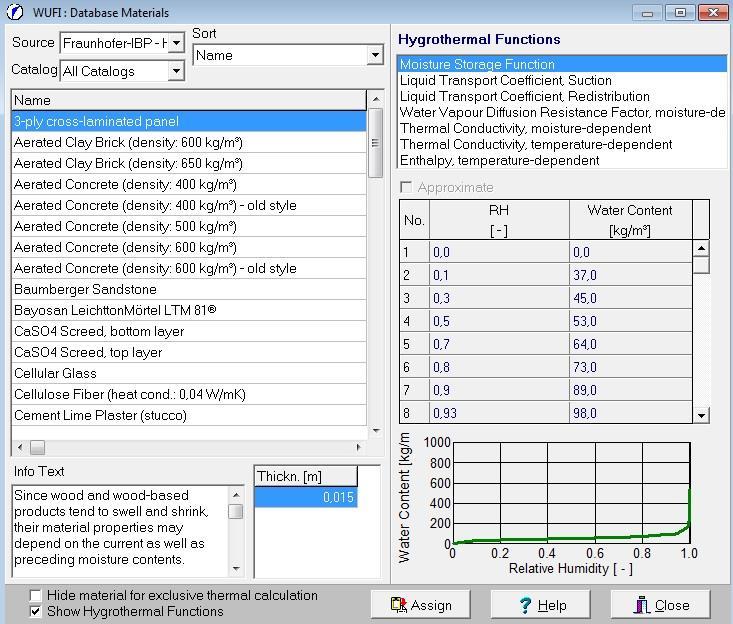Click Water Content cell 37,0

[631, 275]
